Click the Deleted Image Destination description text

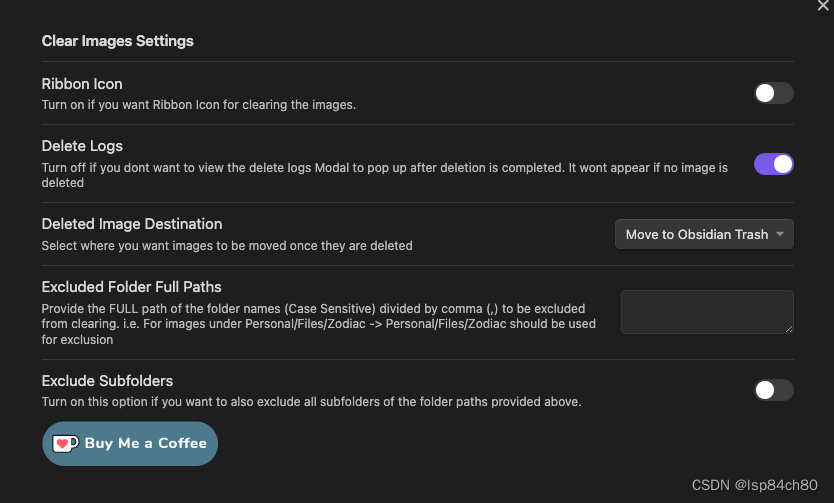(x=226, y=245)
